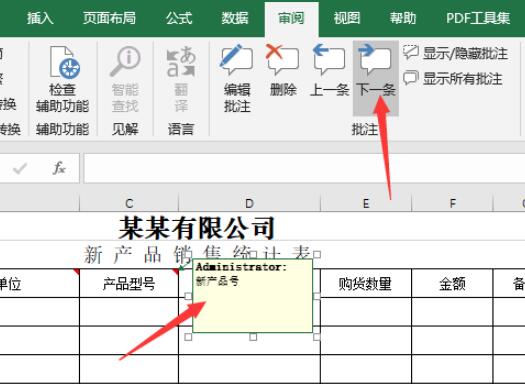Click the formula bar confirm checkmark
The height and width of the screenshot is (384, 525).
pyautogui.click(x=20, y=168)
